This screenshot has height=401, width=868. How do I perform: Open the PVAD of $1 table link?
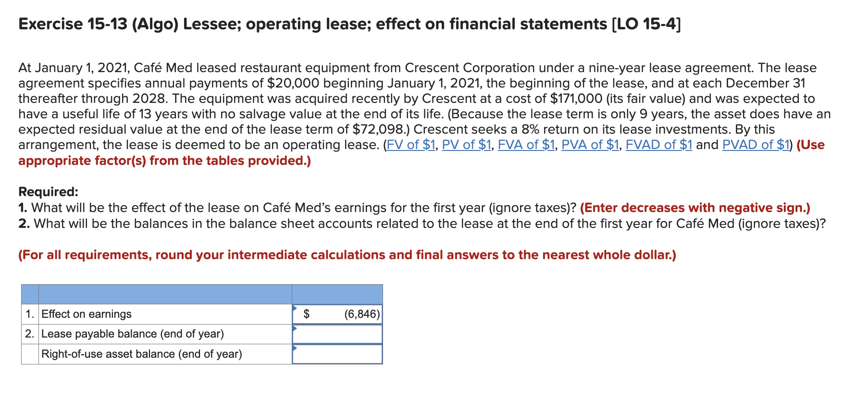[x=757, y=144]
